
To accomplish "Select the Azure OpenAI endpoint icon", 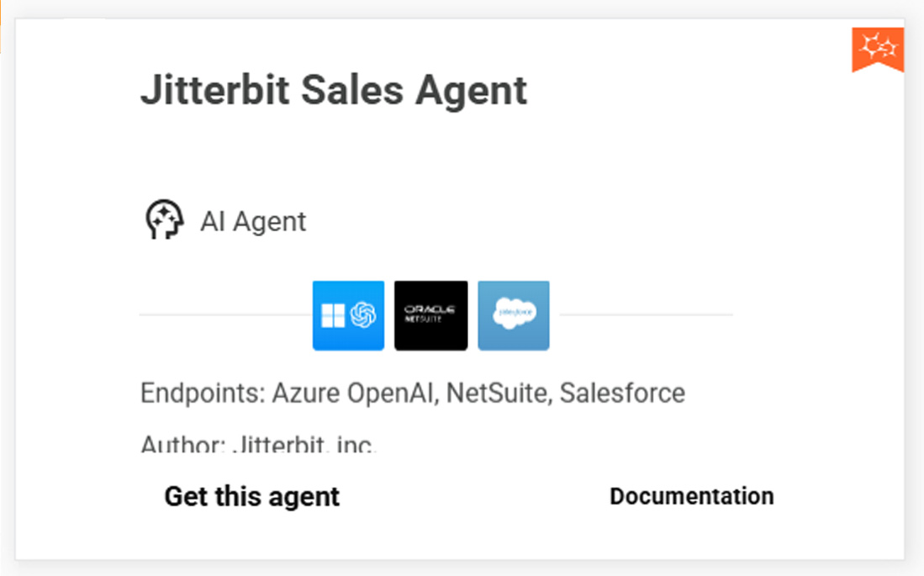I will pos(347,315).
